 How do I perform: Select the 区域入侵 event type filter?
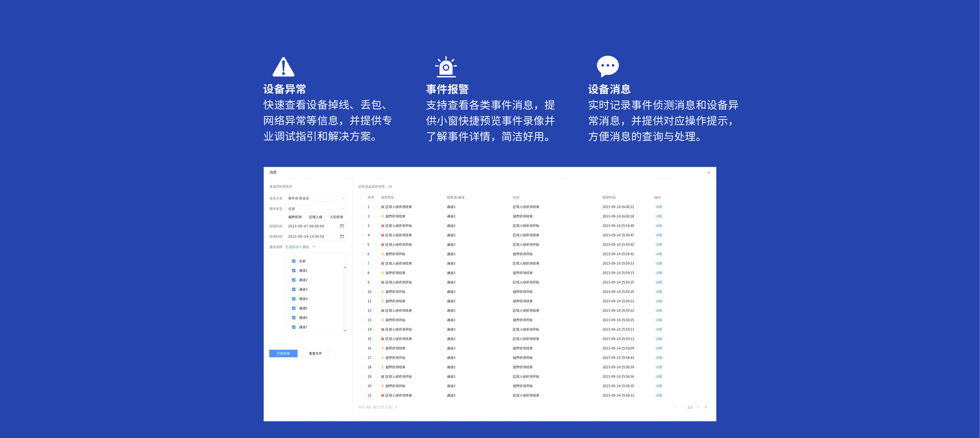tap(315, 217)
